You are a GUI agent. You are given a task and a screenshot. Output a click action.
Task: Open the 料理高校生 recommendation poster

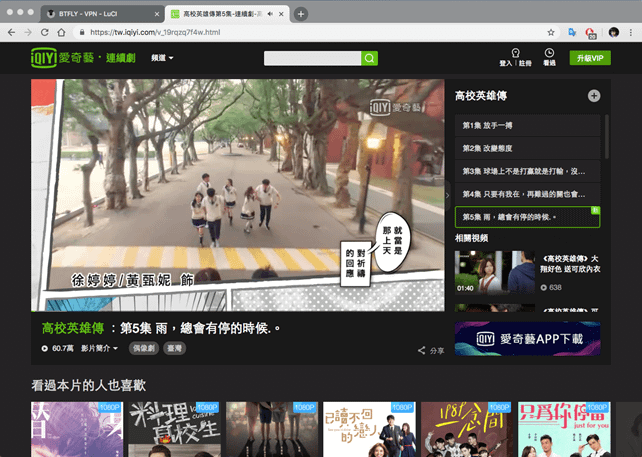[x=174, y=429]
